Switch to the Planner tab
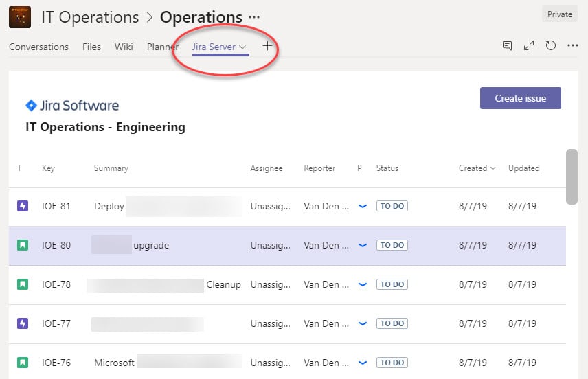588x379 pixels. pyautogui.click(x=163, y=47)
